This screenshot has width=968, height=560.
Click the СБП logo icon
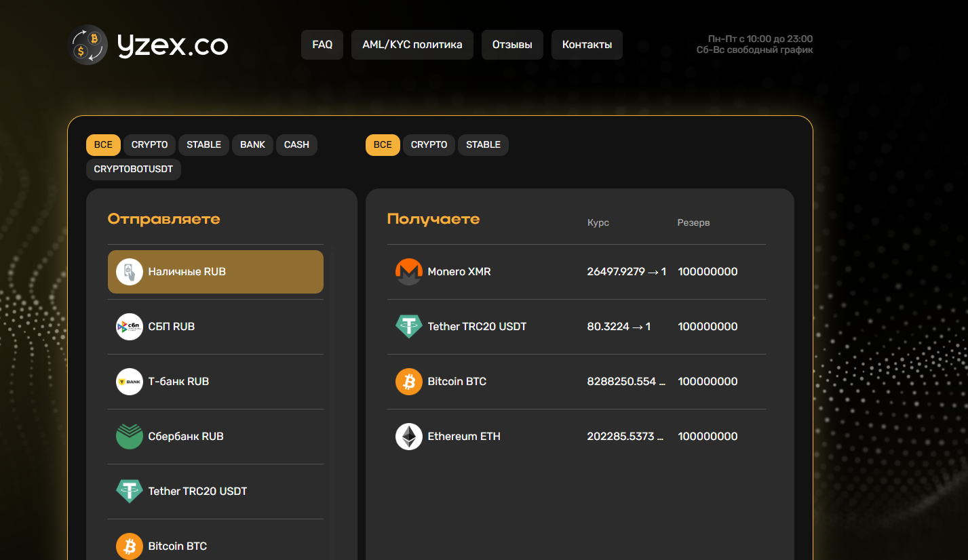click(x=130, y=327)
